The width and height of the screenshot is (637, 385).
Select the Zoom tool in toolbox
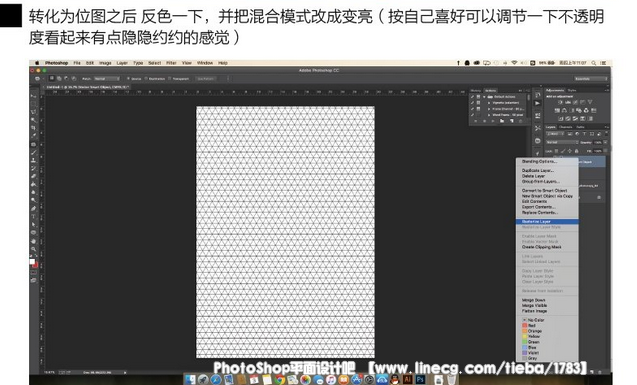[x=33, y=249]
